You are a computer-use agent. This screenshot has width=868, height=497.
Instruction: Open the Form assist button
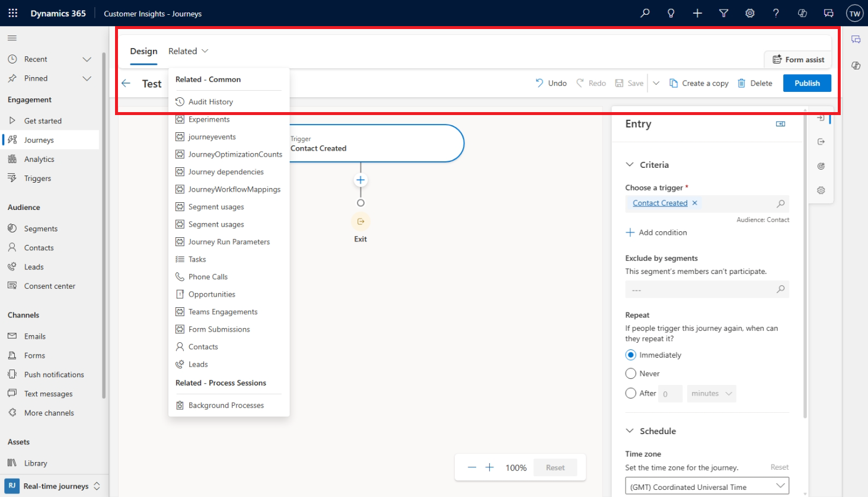[x=798, y=59]
